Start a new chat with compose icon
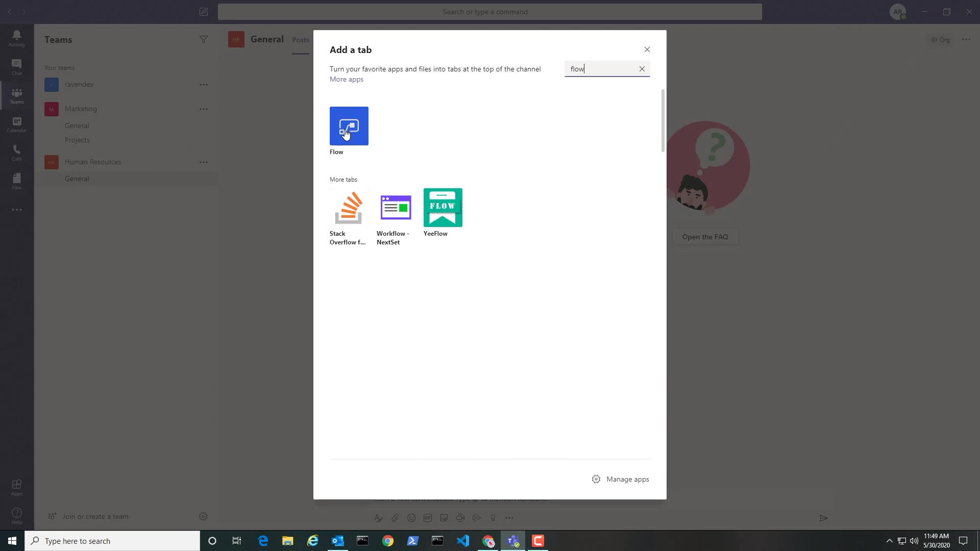The image size is (980, 551). (x=204, y=12)
